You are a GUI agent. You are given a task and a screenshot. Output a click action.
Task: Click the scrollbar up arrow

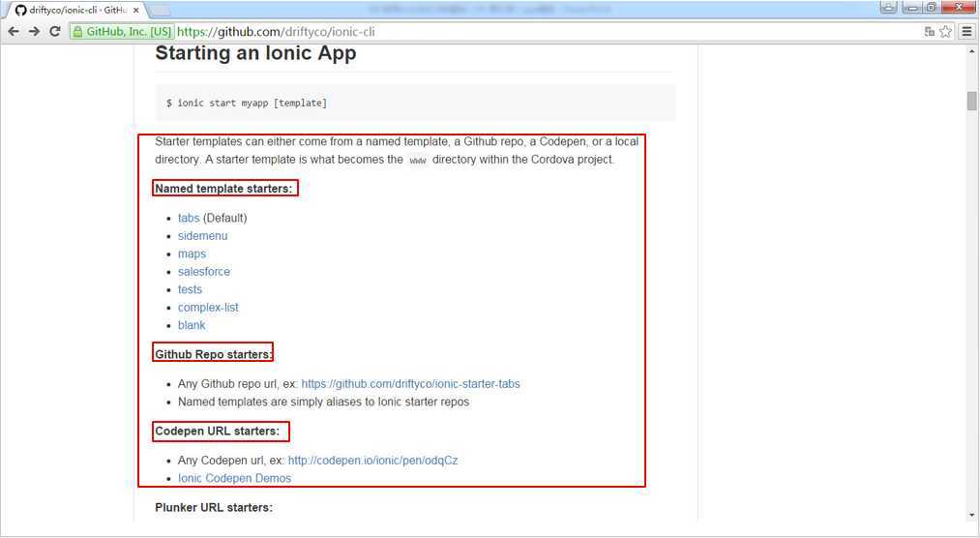click(971, 51)
